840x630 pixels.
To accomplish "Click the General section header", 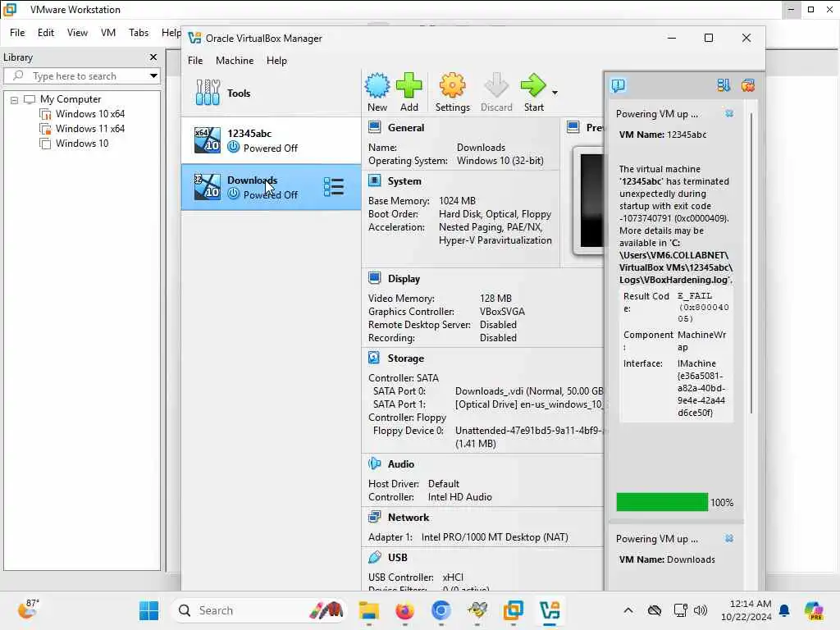I will point(405,127).
